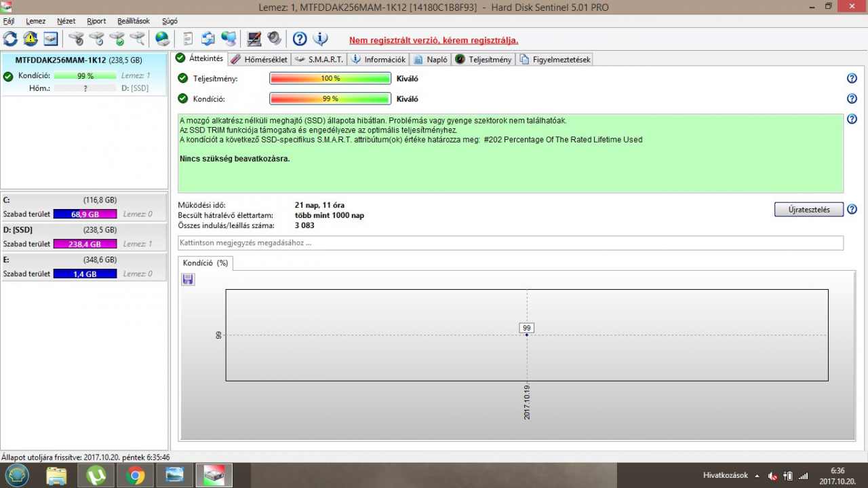Click the muted volume tray icon
This screenshot has height=488, width=868.
pyautogui.click(x=772, y=476)
